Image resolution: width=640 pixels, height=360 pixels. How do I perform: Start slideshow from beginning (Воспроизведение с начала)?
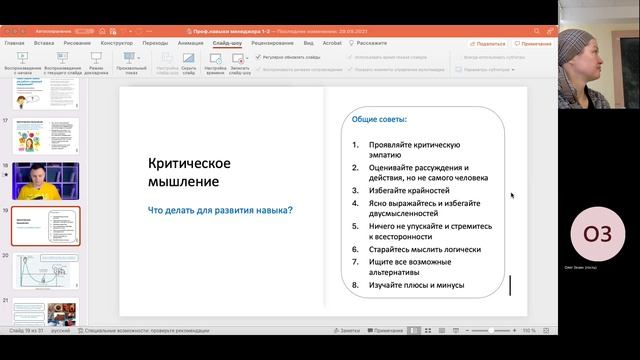(22, 62)
